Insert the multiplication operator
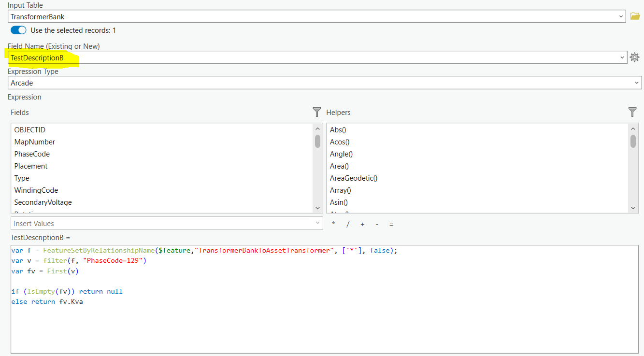 332,224
